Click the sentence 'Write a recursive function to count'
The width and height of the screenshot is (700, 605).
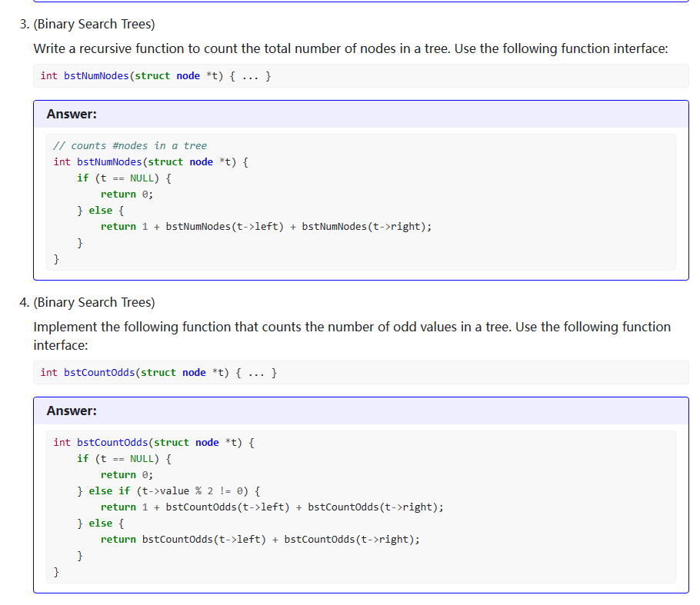351,48
